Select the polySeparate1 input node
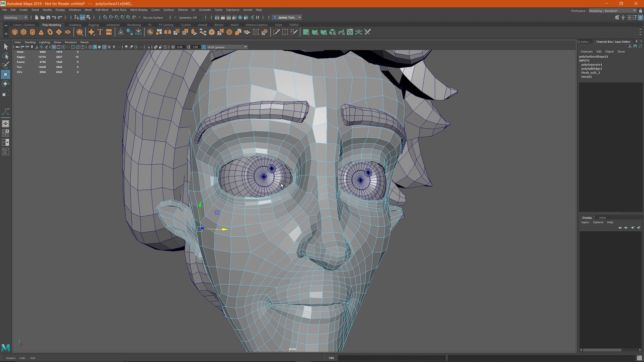The width and height of the screenshot is (644, 362). 592,65
